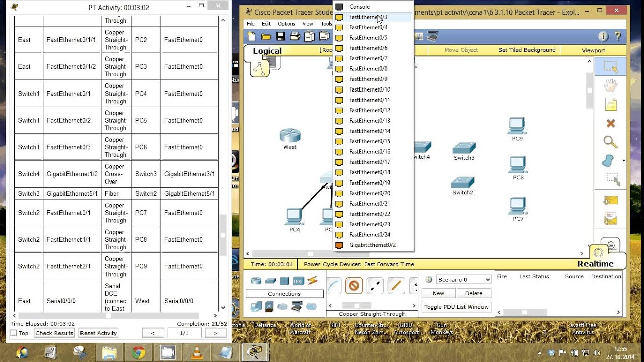Click the Open folder toolbar icon
The image size is (644, 362).
pyautogui.click(x=266, y=36)
